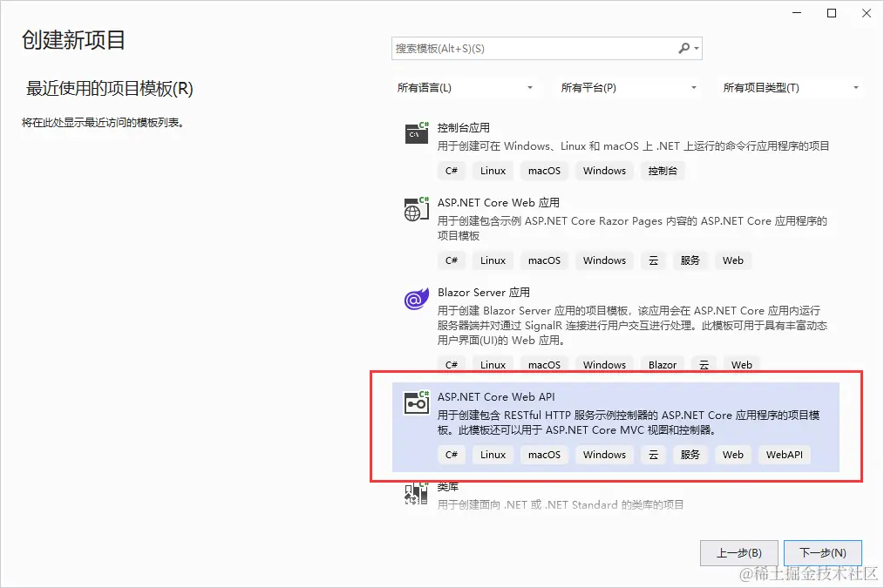Select the ASP.NET Core Web 应用 template title
The width and height of the screenshot is (884, 588).
pyautogui.click(x=499, y=203)
